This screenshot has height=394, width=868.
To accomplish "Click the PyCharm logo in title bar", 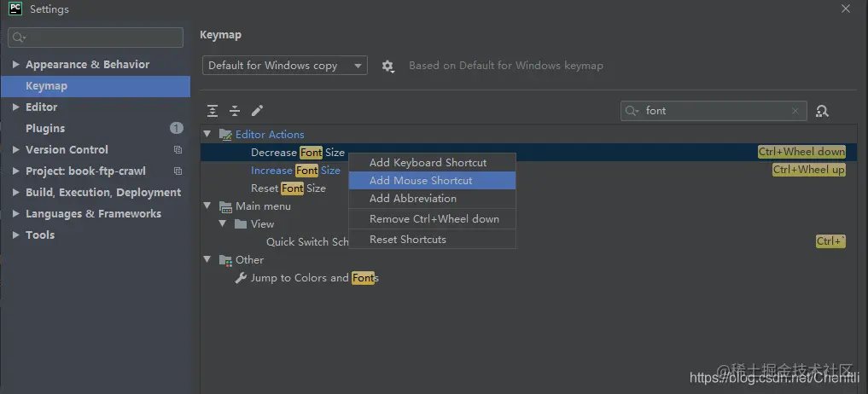I will 15,9.
